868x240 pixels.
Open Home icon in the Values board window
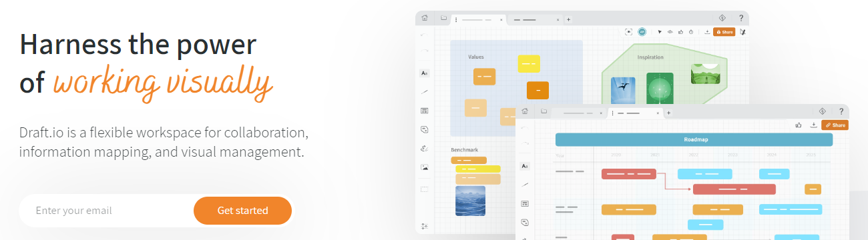point(424,19)
